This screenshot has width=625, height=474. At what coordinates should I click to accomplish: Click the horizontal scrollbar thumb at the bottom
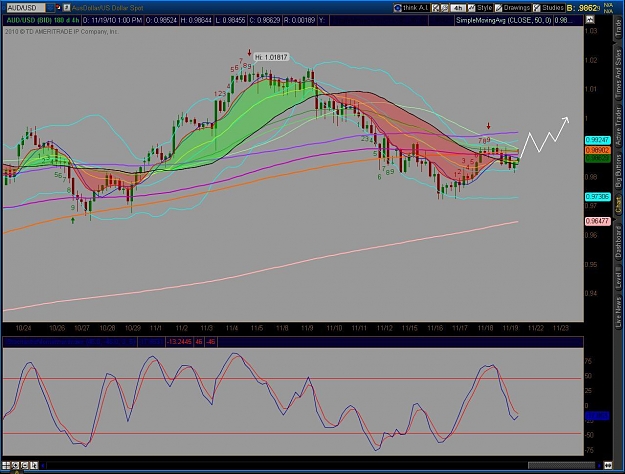(x=561, y=465)
